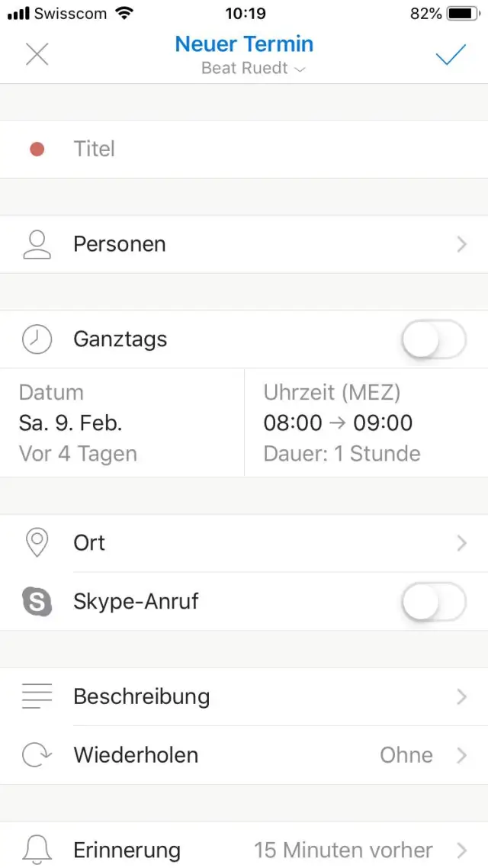488x868 pixels.
Task: Tap the circular repeat arrow icon
Action: 37,755
